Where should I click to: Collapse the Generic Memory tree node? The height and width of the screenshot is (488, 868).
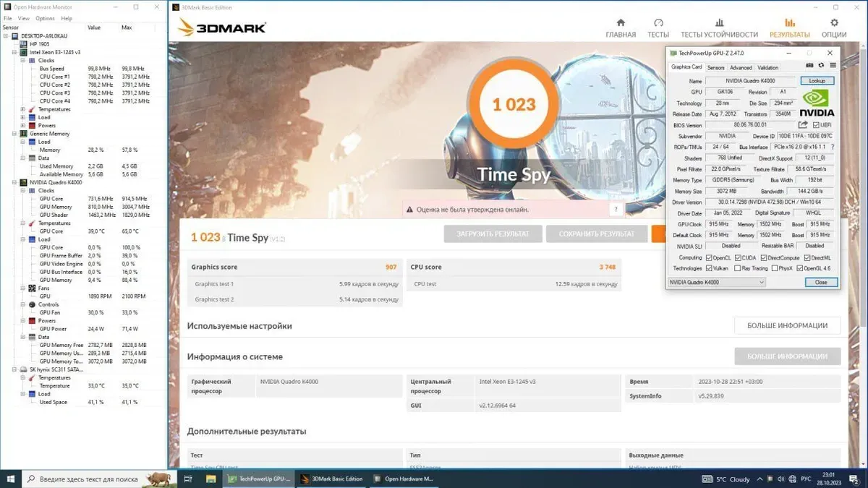[x=14, y=134]
